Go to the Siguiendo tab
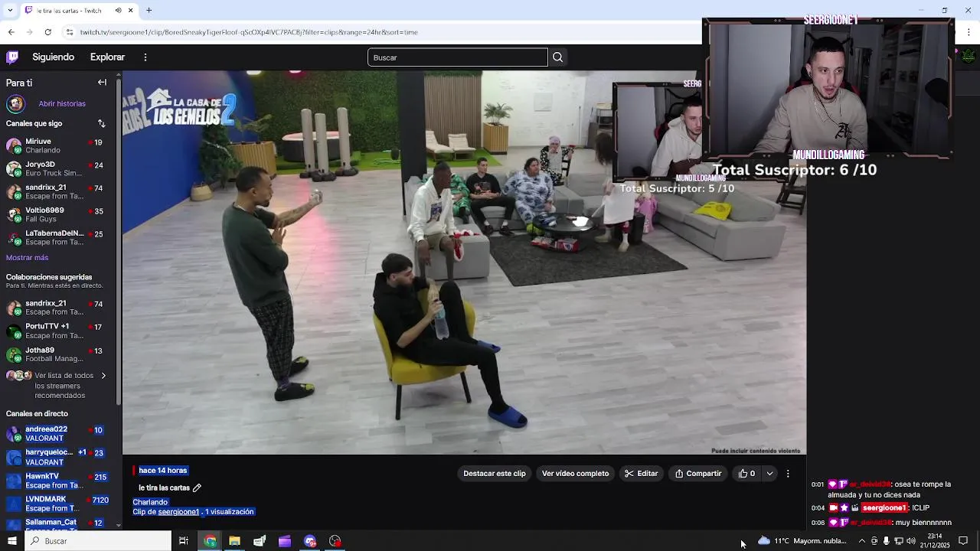Image resolution: width=980 pixels, height=551 pixels. [x=54, y=57]
